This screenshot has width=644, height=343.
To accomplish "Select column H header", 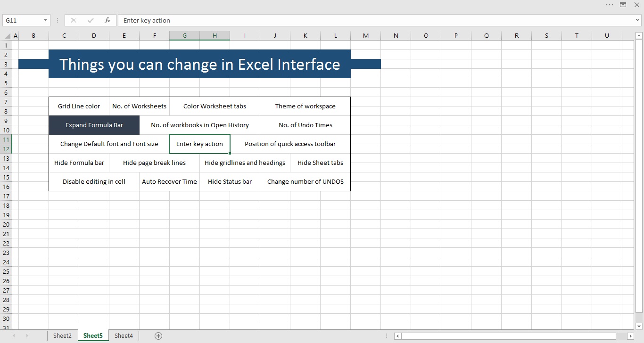I will tap(215, 36).
